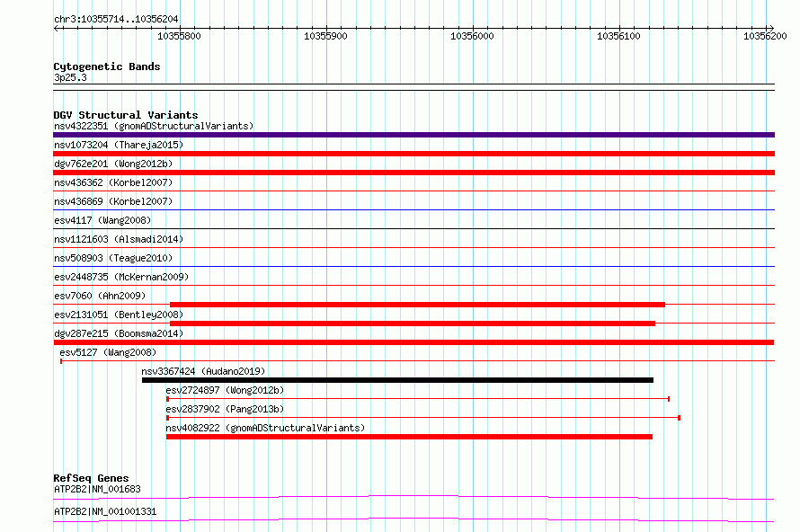The width and height of the screenshot is (800, 532).
Task: Select variant label esv2837902 (Pang2013b)
Action: (x=225, y=409)
